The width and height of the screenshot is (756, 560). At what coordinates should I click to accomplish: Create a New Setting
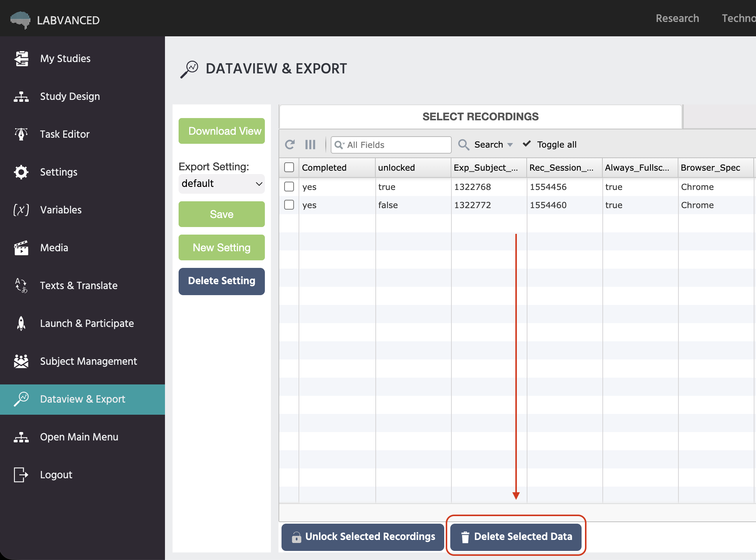pyautogui.click(x=222, y=247)
